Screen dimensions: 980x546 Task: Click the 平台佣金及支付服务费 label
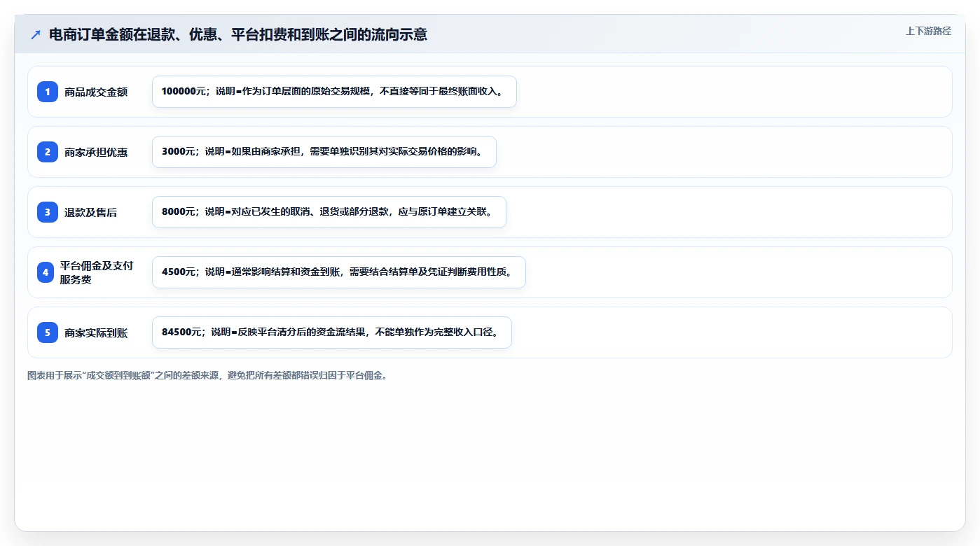tap(97, 272)
